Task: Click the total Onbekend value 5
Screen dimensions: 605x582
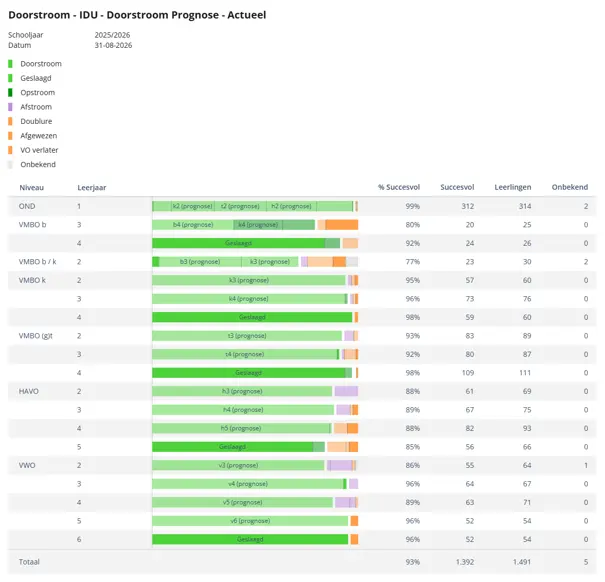Action: point(586,562)
